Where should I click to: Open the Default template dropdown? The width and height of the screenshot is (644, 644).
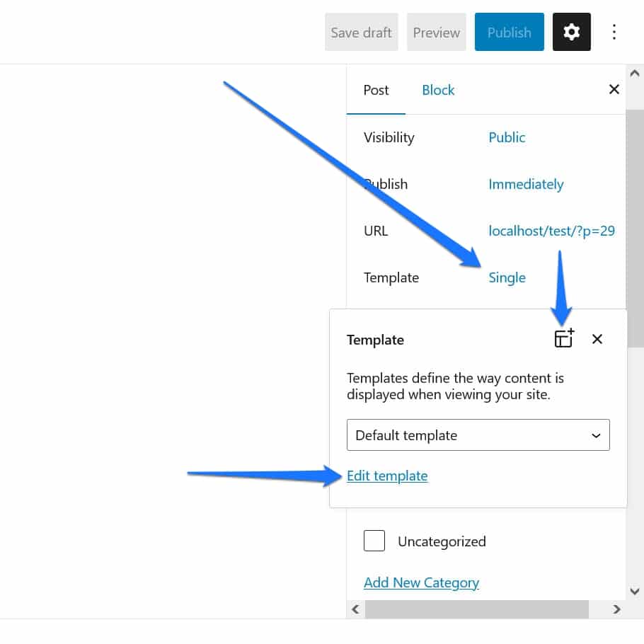tap(478, 435)
